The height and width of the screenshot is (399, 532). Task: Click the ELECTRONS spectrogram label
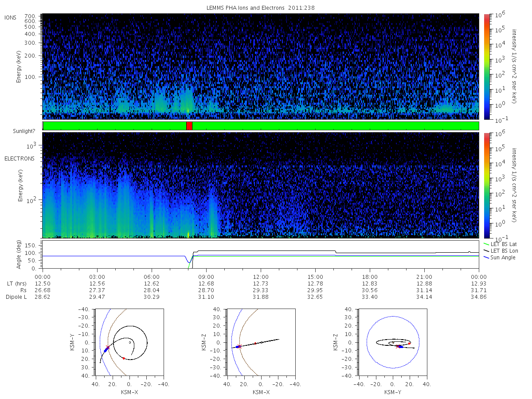(x=19, y=158)
